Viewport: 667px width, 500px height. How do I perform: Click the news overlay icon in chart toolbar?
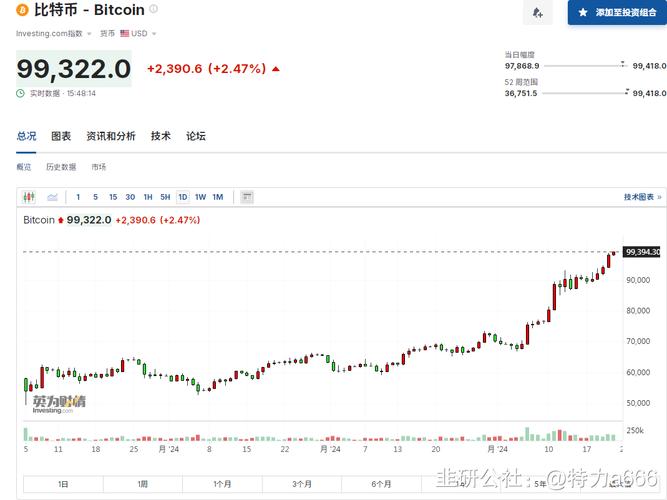pos(247,197)
